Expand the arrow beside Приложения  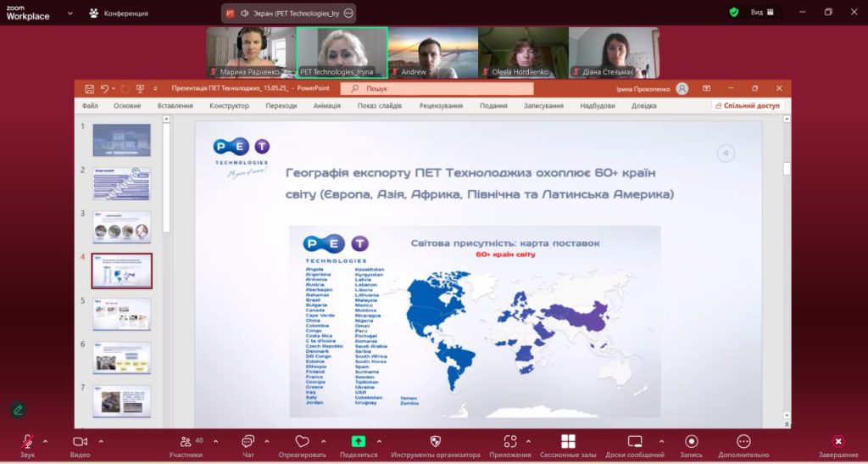coord(528,441)
